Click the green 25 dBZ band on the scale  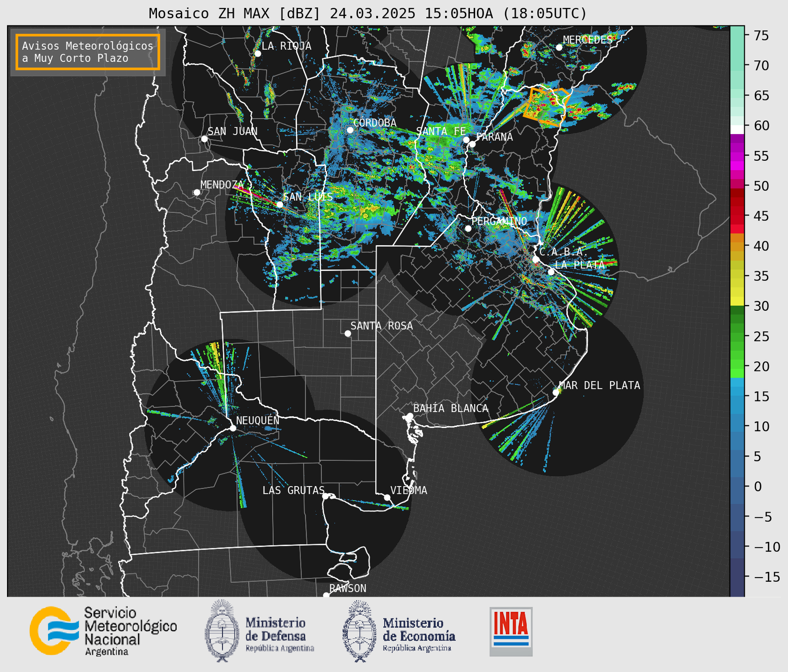tap(737, 336)
